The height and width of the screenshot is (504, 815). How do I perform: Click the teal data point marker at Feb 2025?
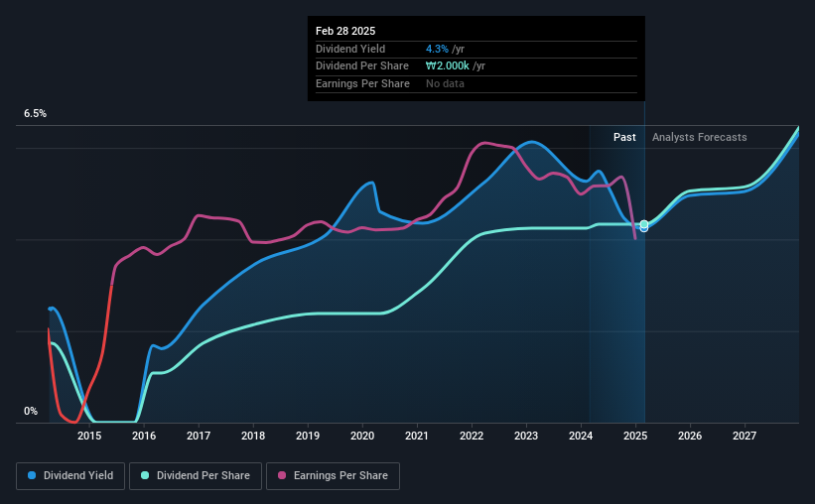click(x=644, y=224)
